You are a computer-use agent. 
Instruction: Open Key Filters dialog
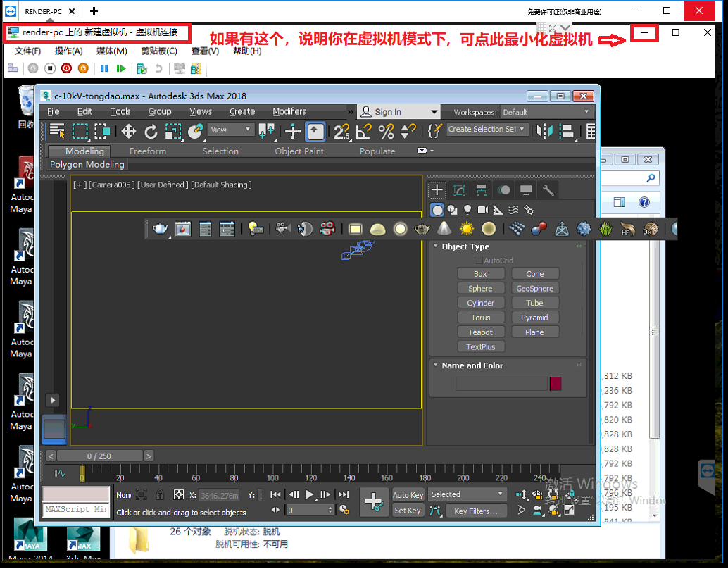click(476, 511)
